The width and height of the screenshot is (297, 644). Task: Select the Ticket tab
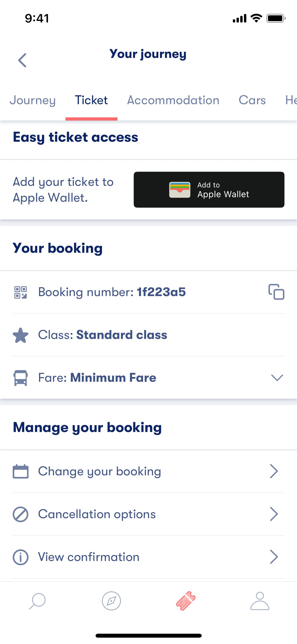tap(91, 100)
